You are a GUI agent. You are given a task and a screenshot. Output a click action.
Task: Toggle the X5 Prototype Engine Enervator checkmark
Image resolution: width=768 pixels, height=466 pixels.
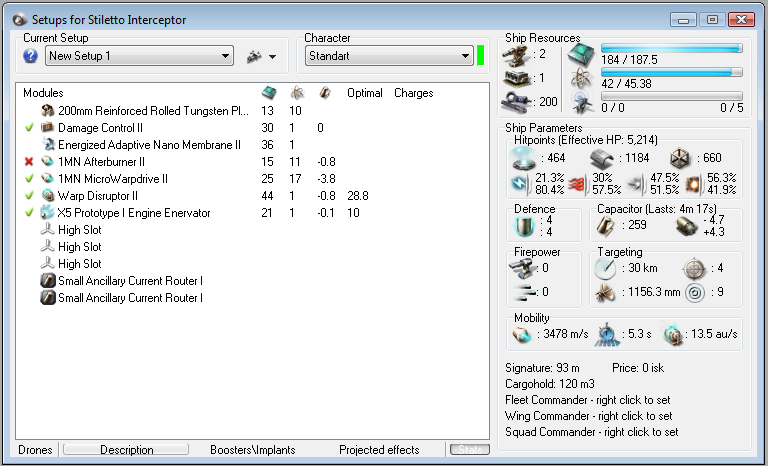(29, 213)
